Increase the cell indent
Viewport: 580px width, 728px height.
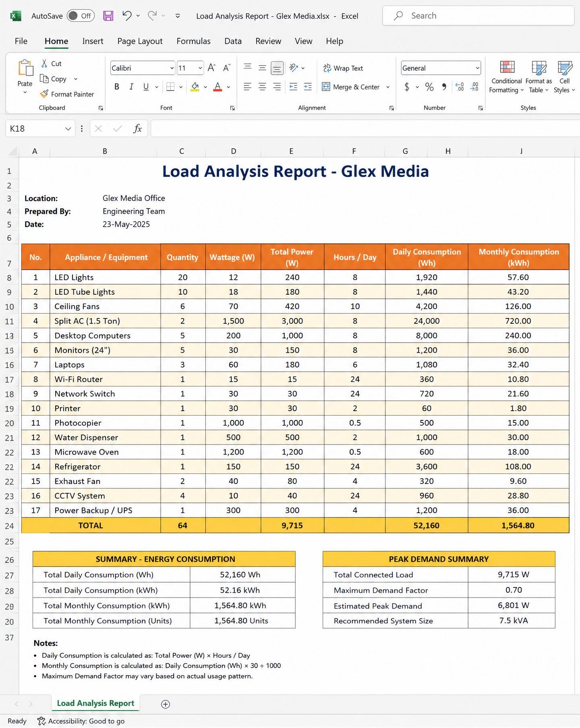pyautogui.click(x=308, y=87)
